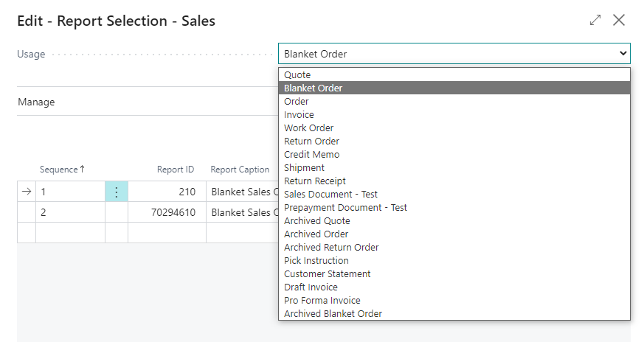
Task: Click the empty Sequence cell in third row
Action: pos(70,232)
